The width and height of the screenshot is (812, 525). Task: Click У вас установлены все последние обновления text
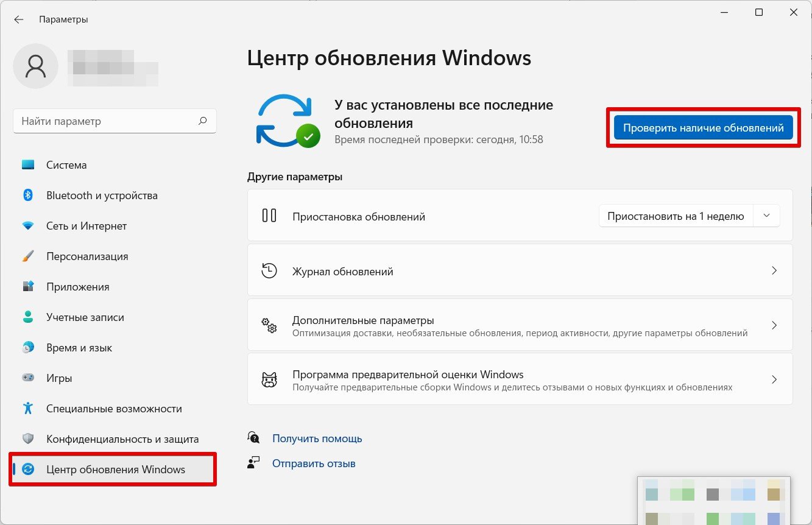(x=444, y=114)
